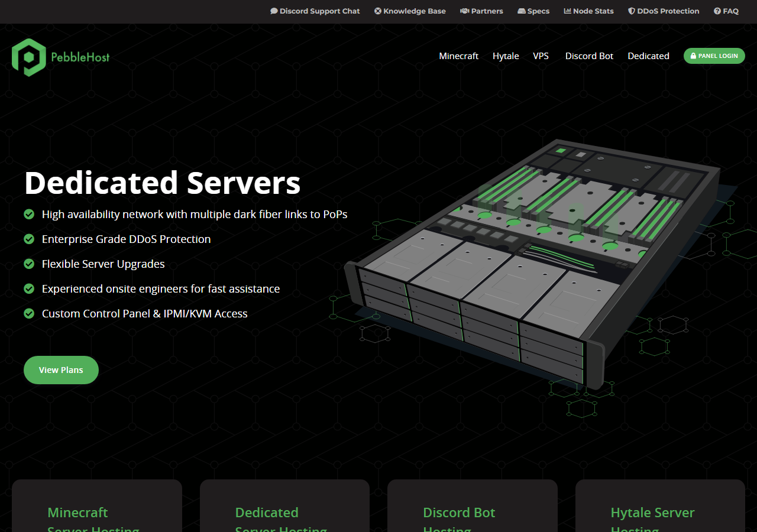Open the Hytale navigation menu item
The height and width of the screenshot is (532, 757).
(506, 56)
